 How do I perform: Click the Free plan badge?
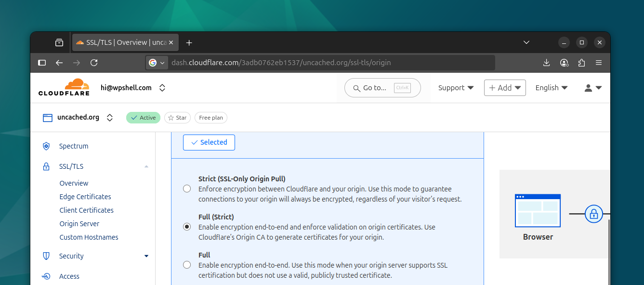[x=211, y=118]
